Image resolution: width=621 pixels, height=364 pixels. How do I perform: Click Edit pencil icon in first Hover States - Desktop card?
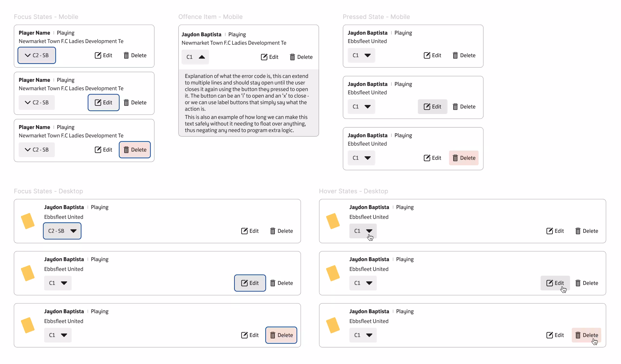point(549,231)
